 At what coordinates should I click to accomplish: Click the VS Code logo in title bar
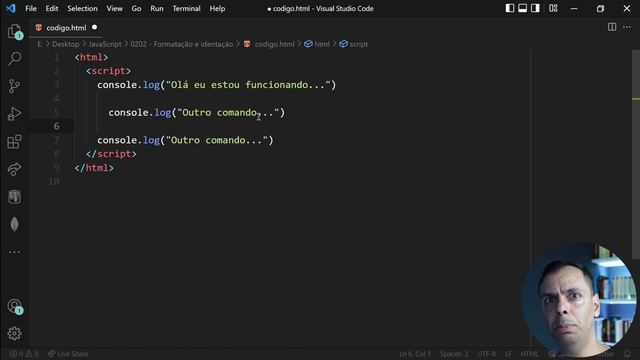[11, 8]
